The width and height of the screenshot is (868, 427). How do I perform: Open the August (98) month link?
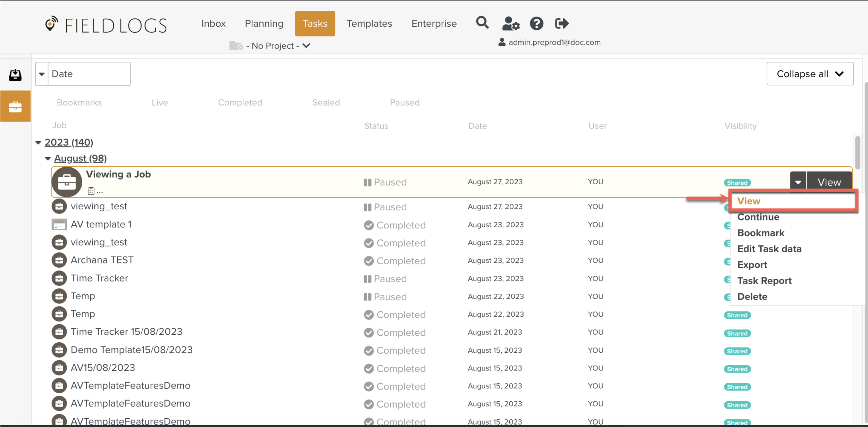click(80, 159)
